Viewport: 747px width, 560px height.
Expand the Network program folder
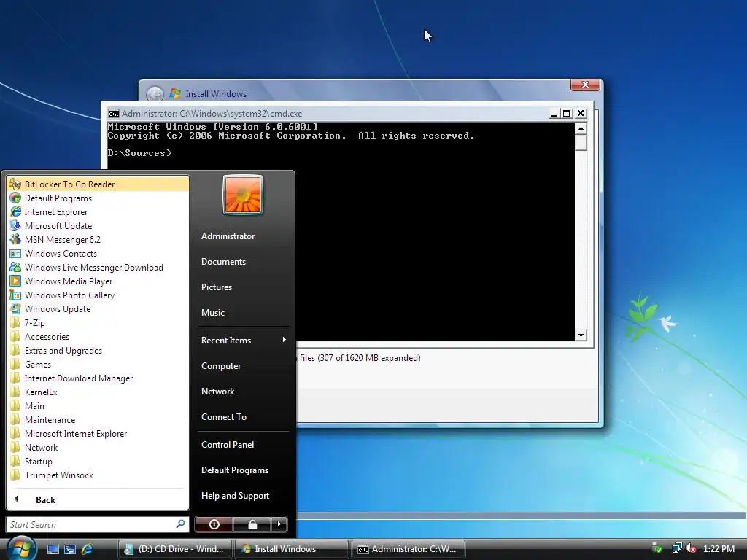point(98,447)
